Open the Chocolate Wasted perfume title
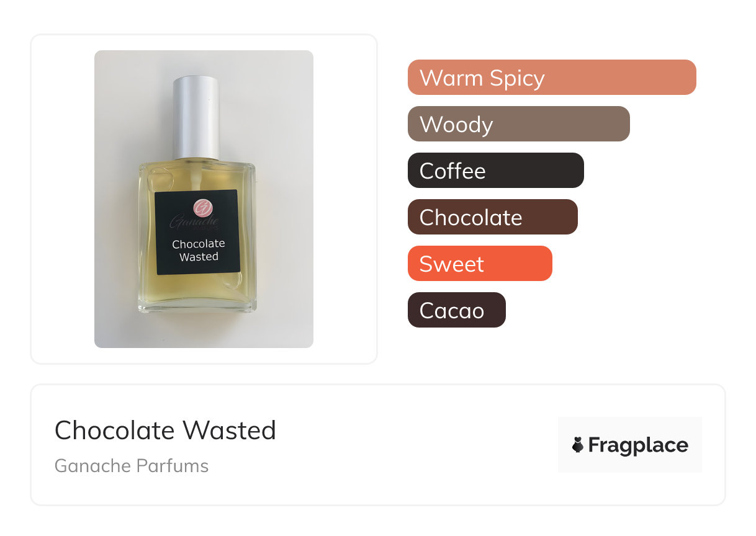The height and width of the screenshot is (536, 756). 165,431
